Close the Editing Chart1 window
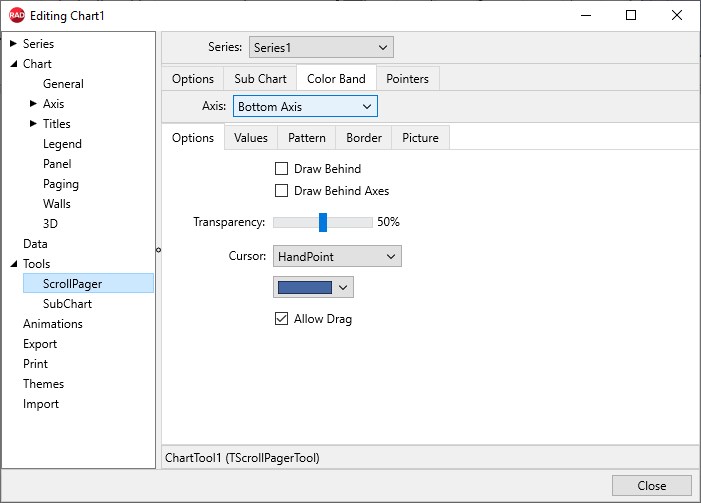This screenshot has height=503, width=701. [x=676, y=15]
